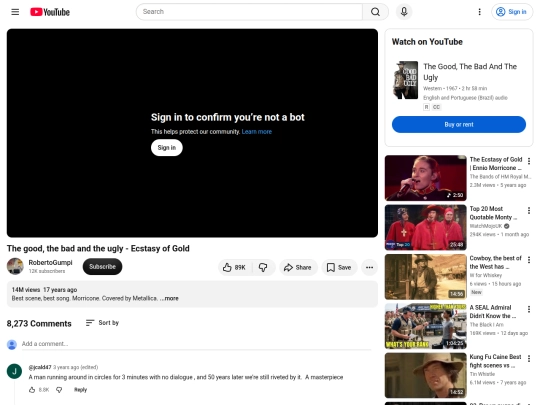Screen dimensions: 540x405
Task: Click Sign in at the top right
Action: click(512, 12)
